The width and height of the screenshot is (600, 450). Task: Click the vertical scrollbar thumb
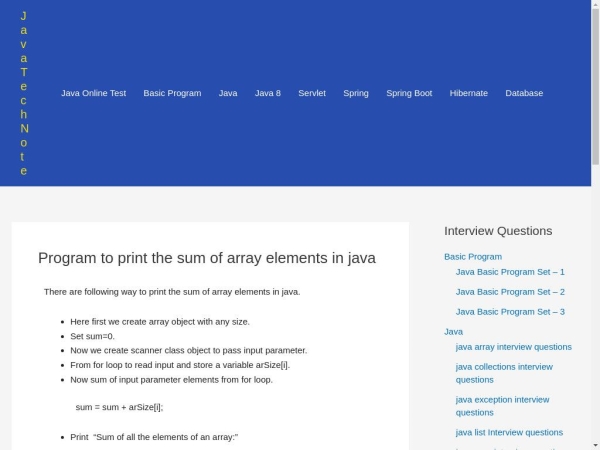tap(595, 86)
